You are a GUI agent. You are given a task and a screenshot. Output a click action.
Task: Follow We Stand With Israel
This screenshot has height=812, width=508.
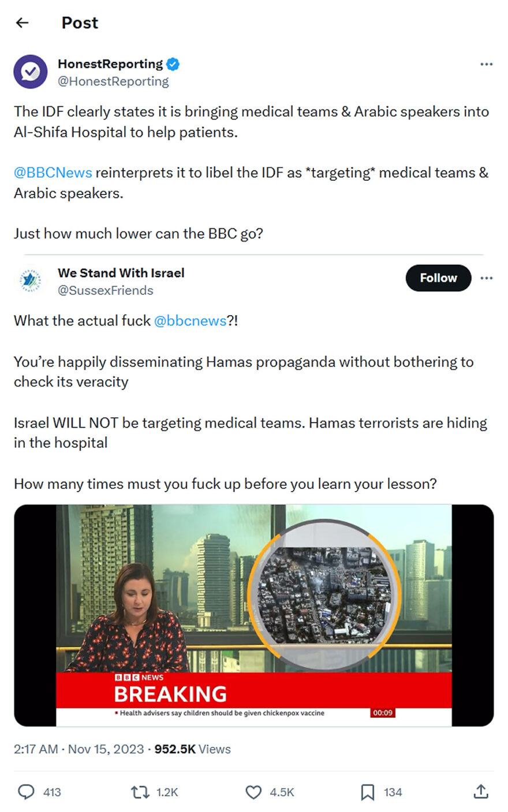pos(438,278)
